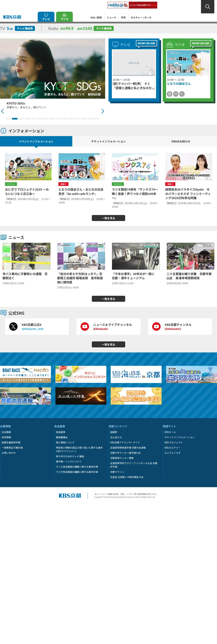Open KBS京都公式X account icon
Viewport: 217px width, 644px height.
[14, 327]
